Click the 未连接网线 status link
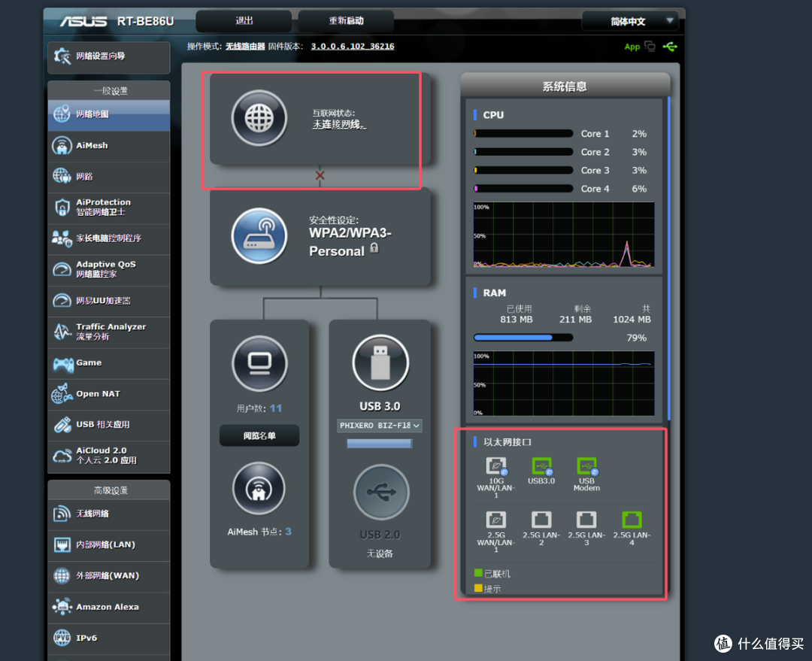Viewport: 812px width, 661px height. (338, 125)
